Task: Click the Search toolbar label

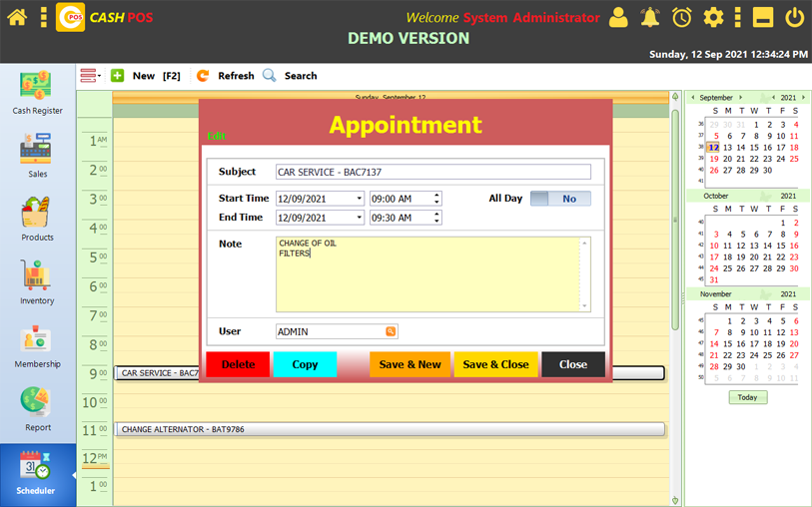Action: pos(301,76)
